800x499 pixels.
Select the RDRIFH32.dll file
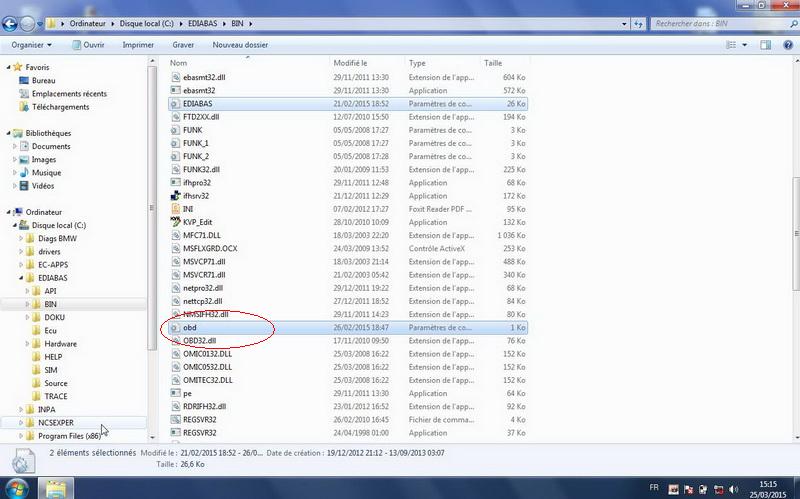205,406
